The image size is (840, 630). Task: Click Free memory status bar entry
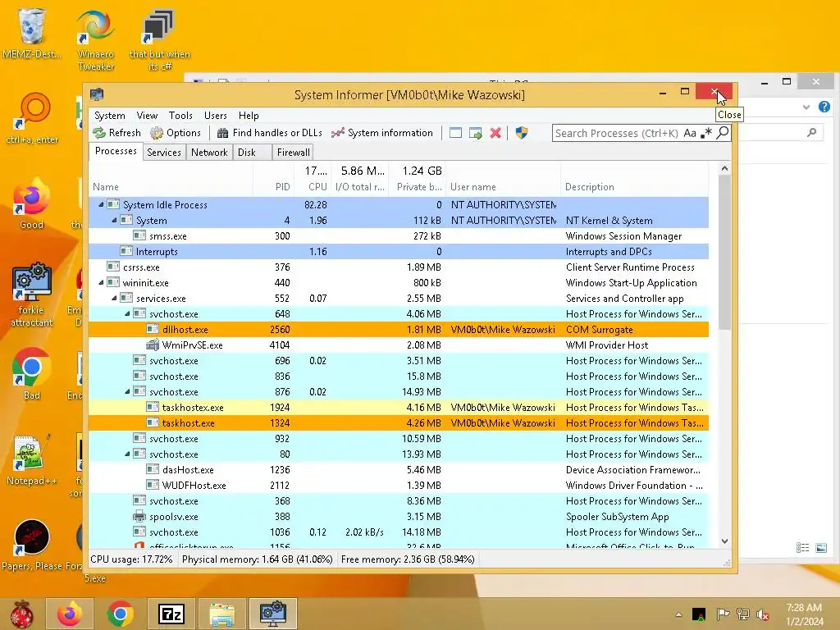coord(408,559)
